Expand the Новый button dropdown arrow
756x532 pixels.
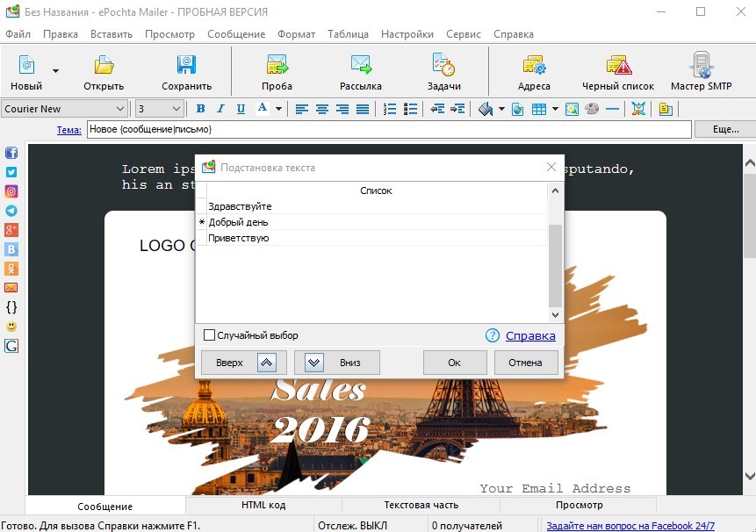click(x=56, y=71)
